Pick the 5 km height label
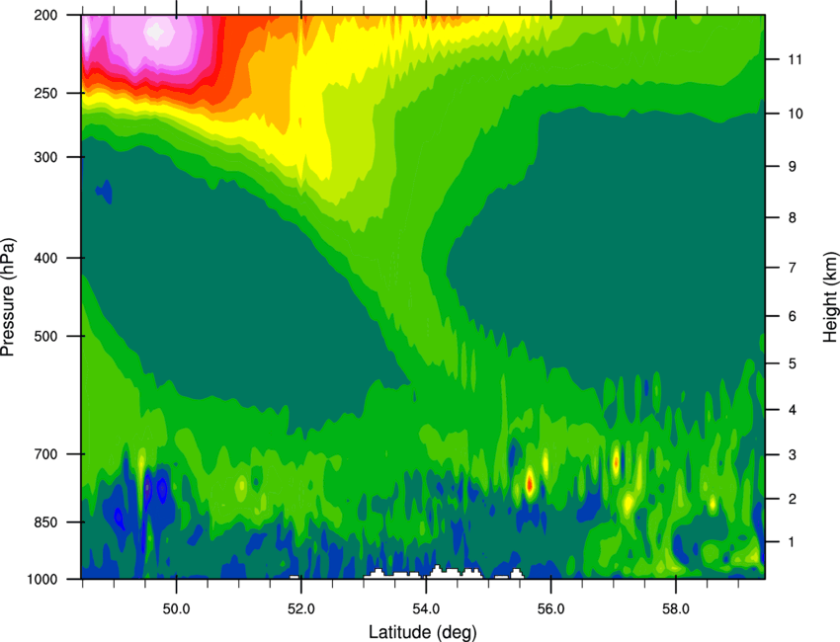840x642 pixels. point(793,363)
